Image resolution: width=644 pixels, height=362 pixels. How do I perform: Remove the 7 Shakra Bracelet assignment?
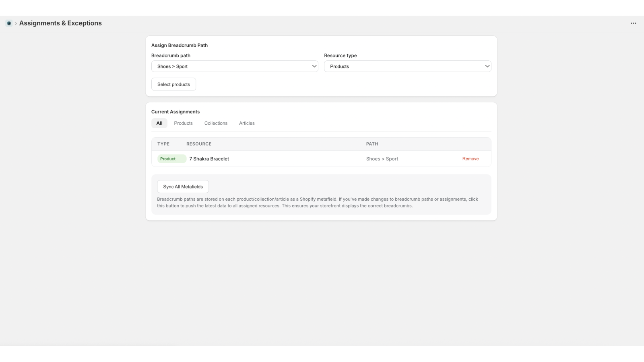[x=470, y=158]
